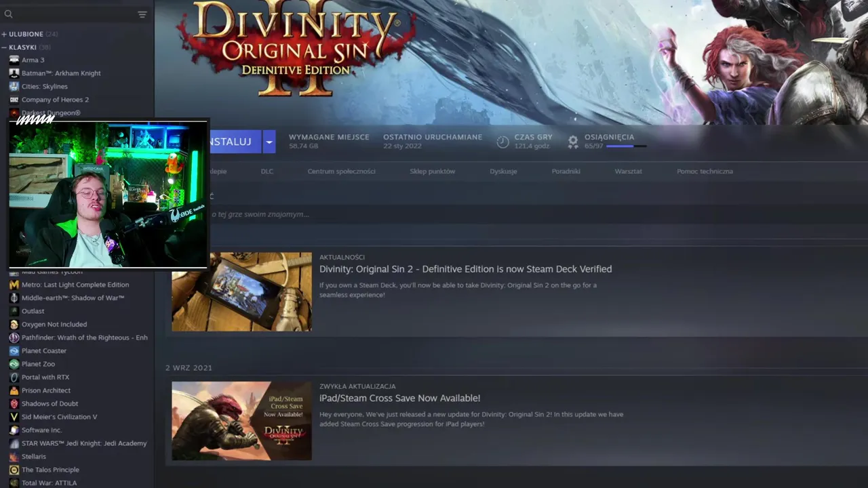Open the library filter options icon
Screen dimensions: 868x488
pos(142,14)
